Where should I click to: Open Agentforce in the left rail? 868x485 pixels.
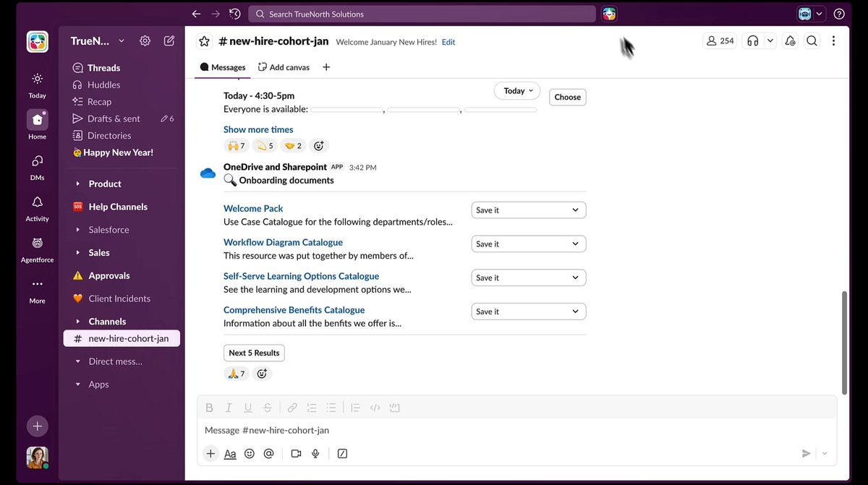[38, 249]
